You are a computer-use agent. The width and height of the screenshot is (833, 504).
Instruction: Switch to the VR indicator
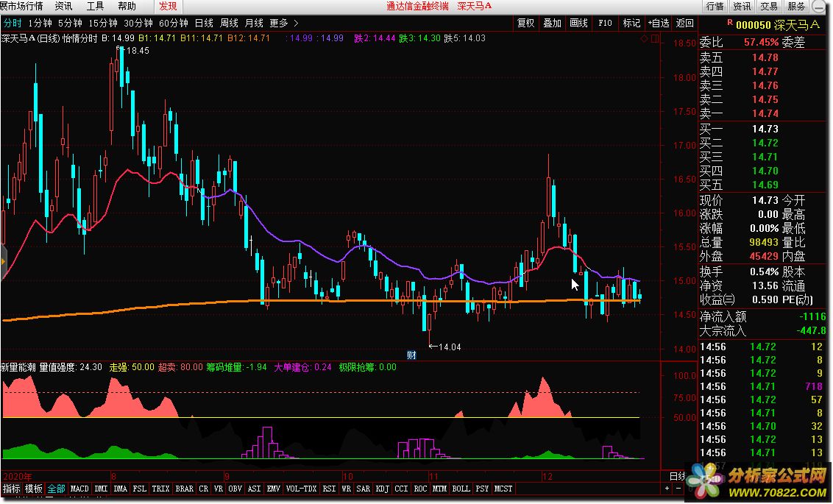[219, 489]
